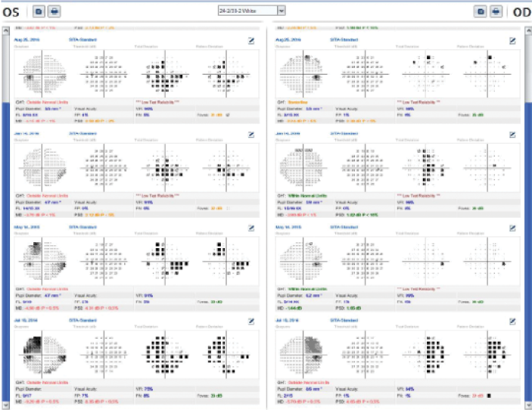Select the OD Jul 15 grayscale plot
The width and height of the screenshot is (532, 410).
click(x=303, y=354)
